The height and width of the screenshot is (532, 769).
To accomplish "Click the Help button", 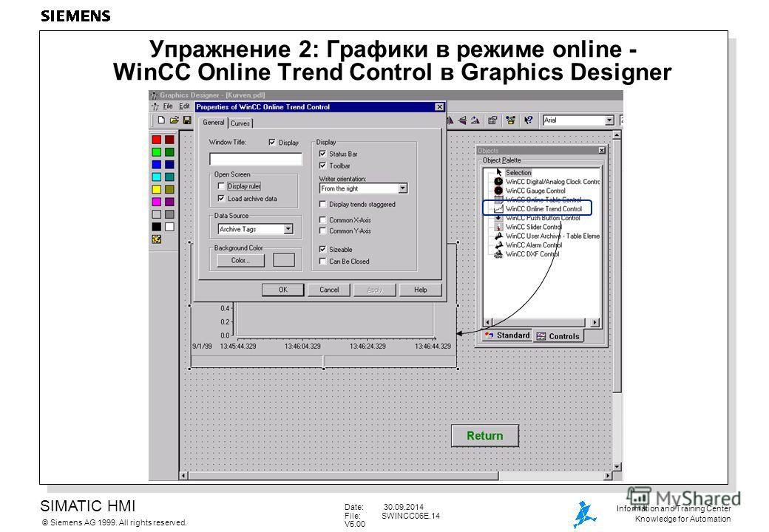I will [420, 290].
